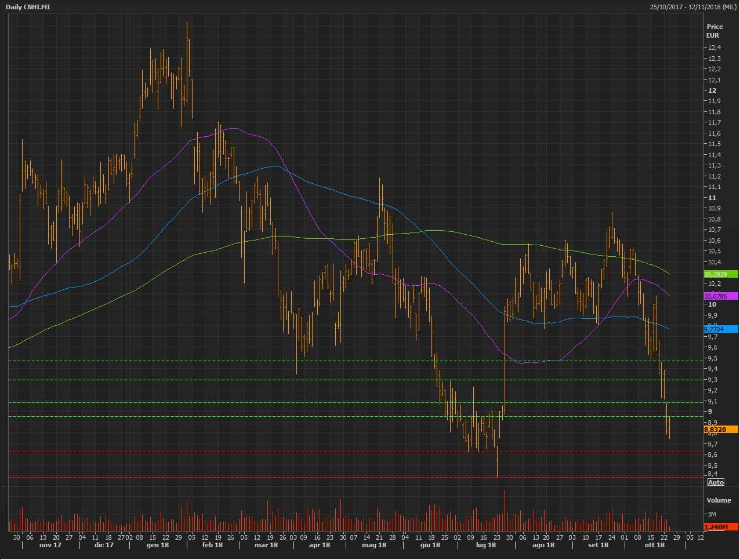Select the nov 17 month label
This screenshot has height=560, width=740.
(50, 545)
